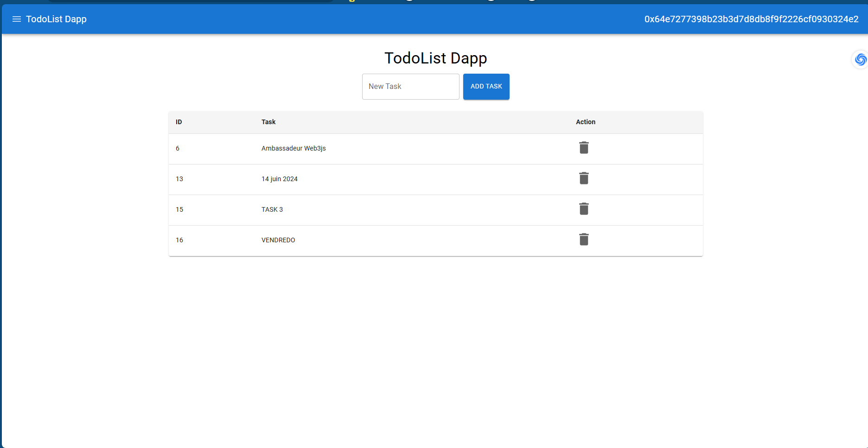Select the ID cell with value 15
The width and height of the screenshot is (868, 448).
click(179, 209)
